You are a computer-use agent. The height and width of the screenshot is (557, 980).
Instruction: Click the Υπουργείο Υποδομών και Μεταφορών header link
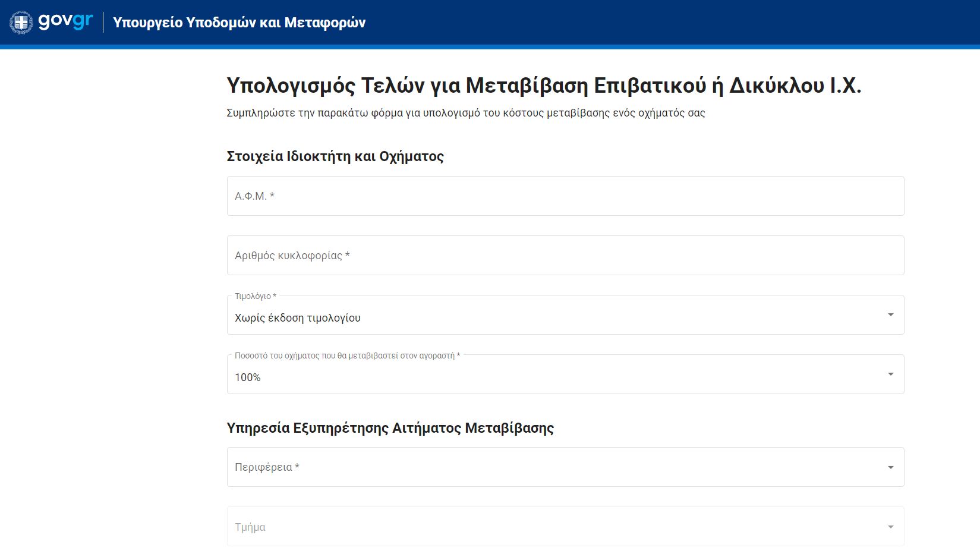(x=239, y=23)
